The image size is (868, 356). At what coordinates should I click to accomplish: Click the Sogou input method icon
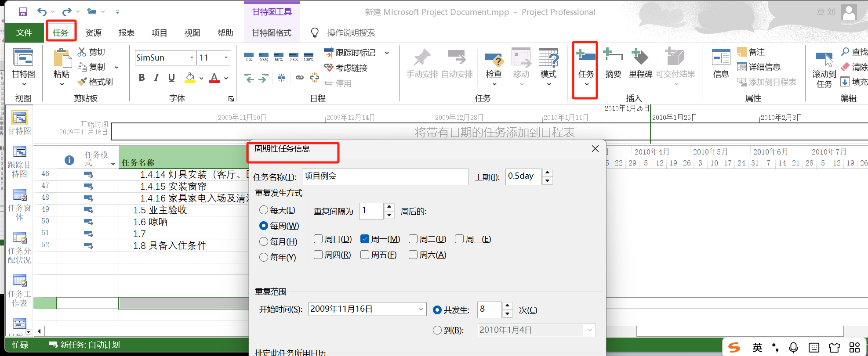click(x=734, y=348)
